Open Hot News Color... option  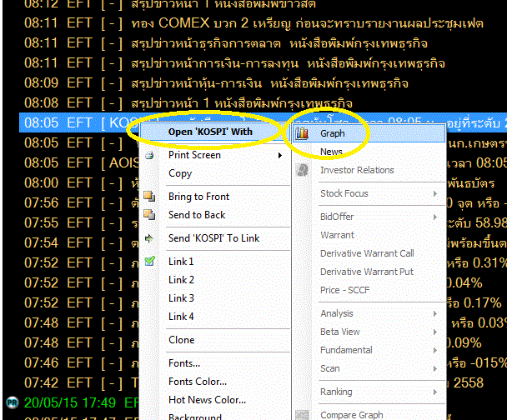[x=208, y=400]
